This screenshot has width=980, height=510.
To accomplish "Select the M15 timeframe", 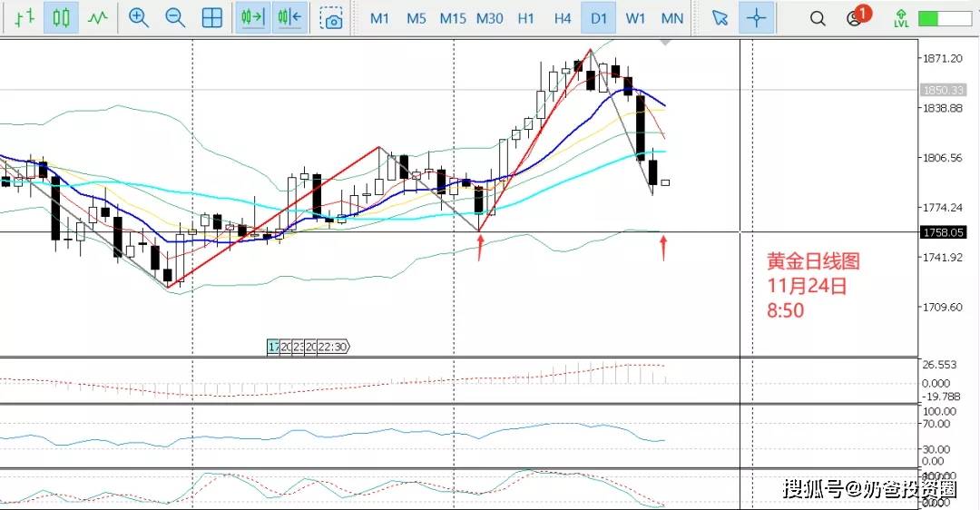I will (x=453, y=19).
